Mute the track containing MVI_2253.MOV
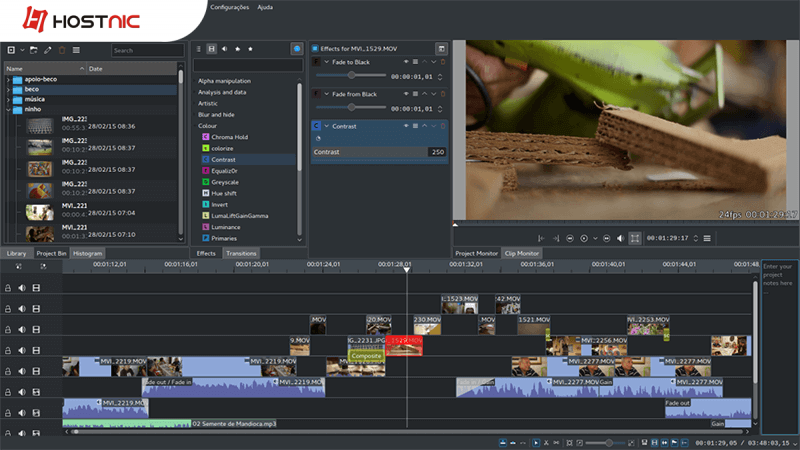The image size is (800, 450). point(22,330)
